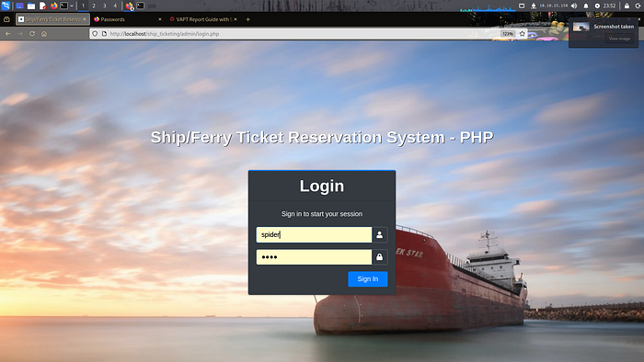Open Firefox View button beside the tabs
The image size is (644, 362).
pyautogui.click(x=6, y=19)
